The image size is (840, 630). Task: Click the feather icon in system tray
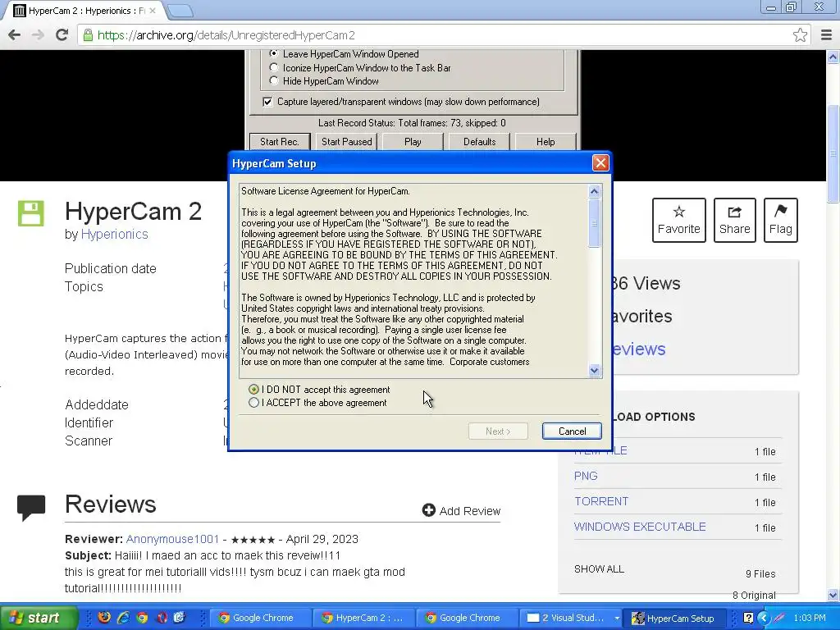click(x=778, y=619)
